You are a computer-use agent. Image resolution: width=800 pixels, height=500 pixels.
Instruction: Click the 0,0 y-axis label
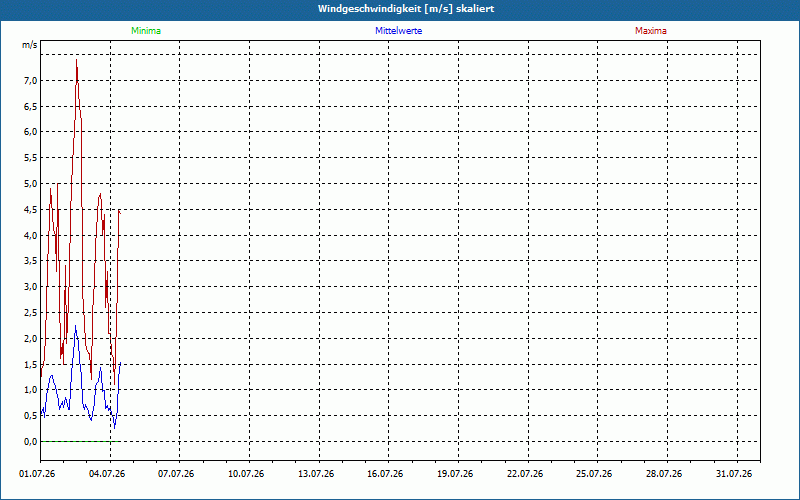coord(31,441)
